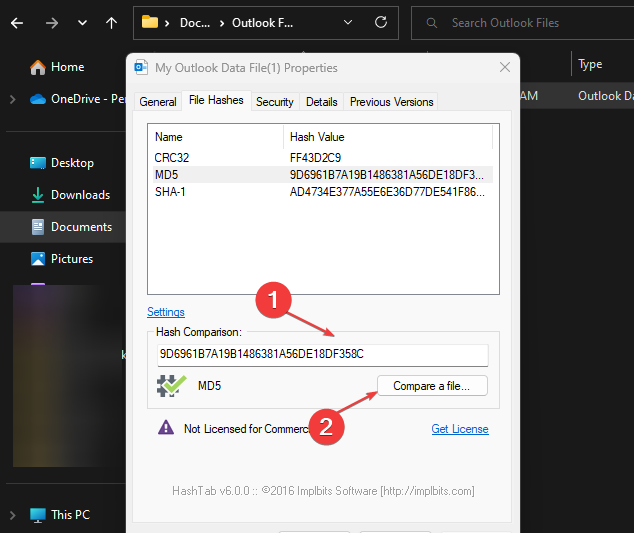Screen dimensions: 634x533
Task: Go back in File Explorer
Action: [x=17, y=23]
